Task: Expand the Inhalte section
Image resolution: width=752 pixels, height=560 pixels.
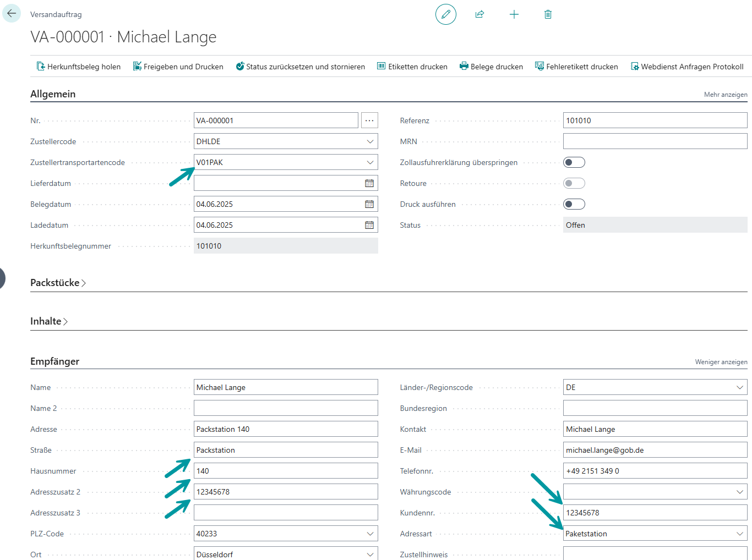Action: 49,321
